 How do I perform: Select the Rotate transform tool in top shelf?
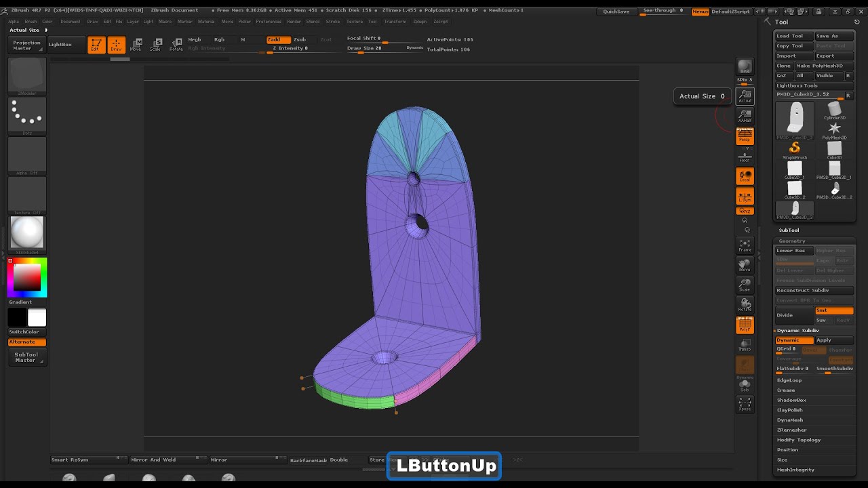(176, 45)
